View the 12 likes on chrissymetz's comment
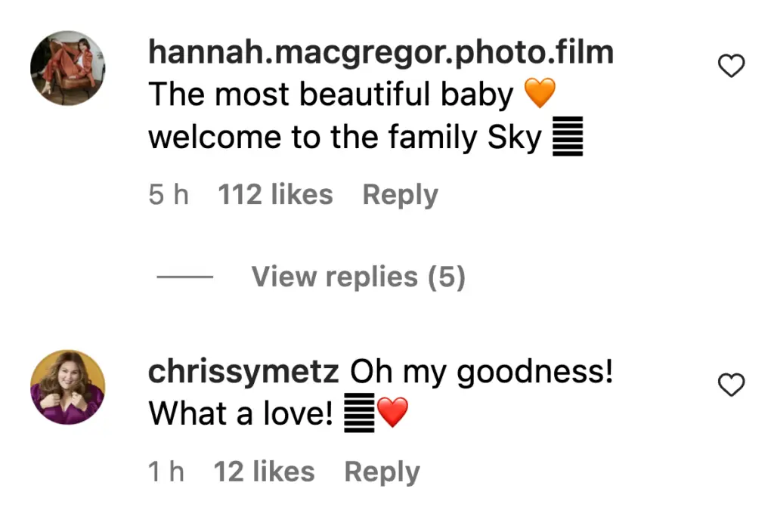The image size is (774, 532). 264,472
